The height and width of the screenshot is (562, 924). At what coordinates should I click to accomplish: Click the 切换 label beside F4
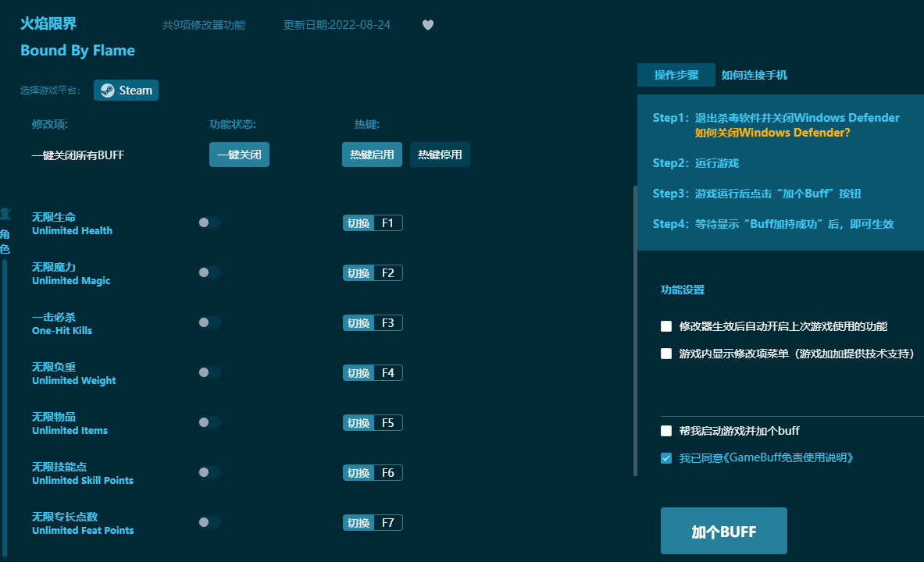[359, 373]
